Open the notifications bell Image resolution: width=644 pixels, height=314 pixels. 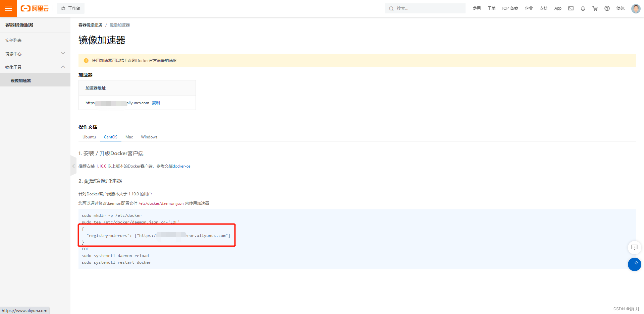tap(583, 8)
